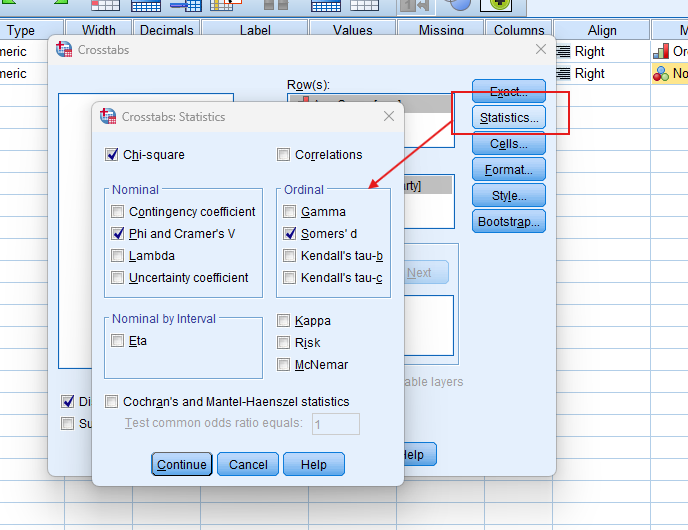688x530 pixels.
Task: Click the Nominal measure icon in second row
Action: coord(661,73)
